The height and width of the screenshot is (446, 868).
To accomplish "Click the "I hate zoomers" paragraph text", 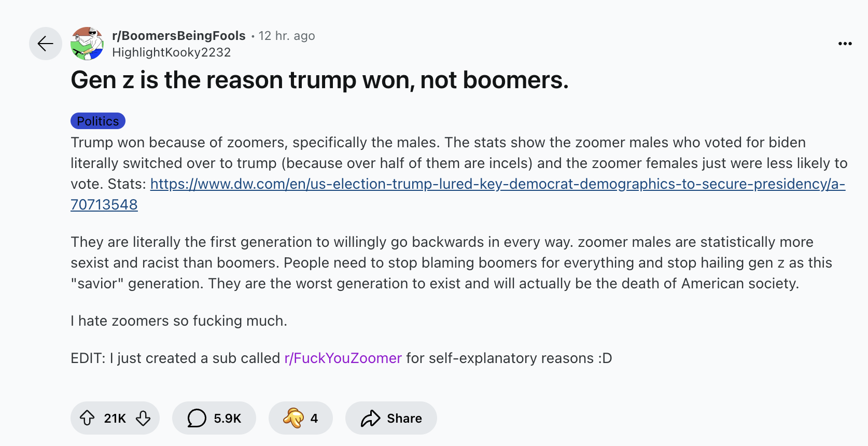I will click(x=178, y=321).
